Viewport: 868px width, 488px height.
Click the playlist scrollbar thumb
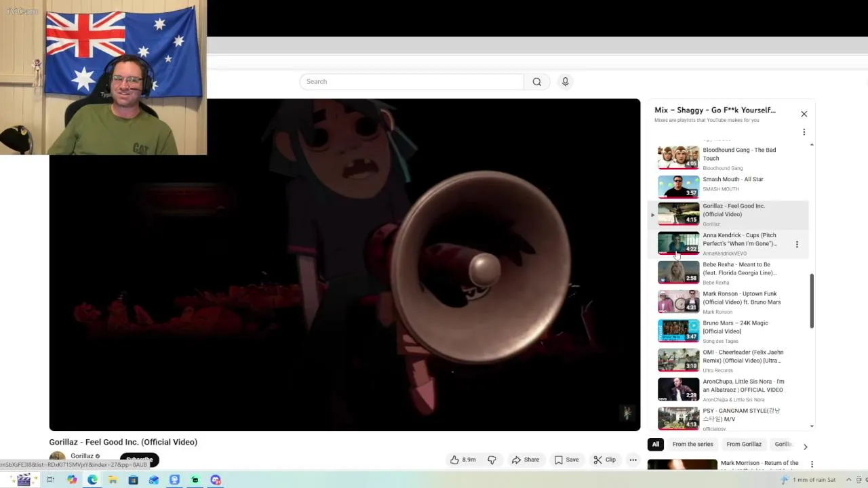tap(812, 302)
